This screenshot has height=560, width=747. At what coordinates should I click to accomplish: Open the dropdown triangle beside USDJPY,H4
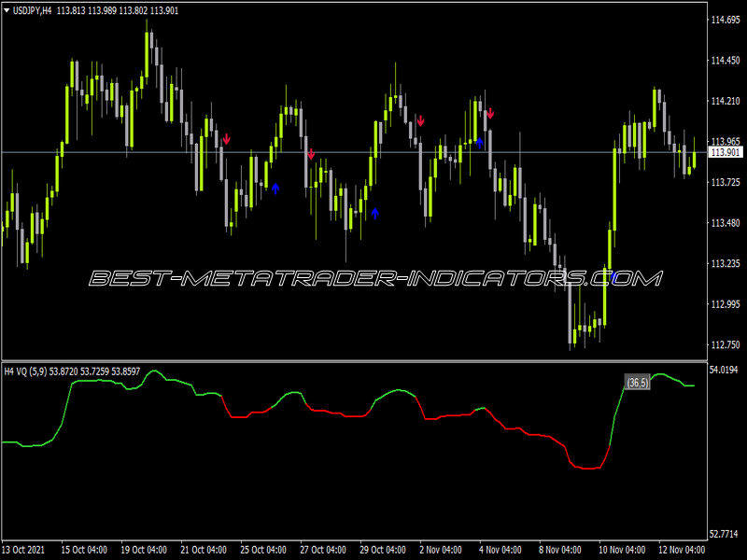pos(7,10)
